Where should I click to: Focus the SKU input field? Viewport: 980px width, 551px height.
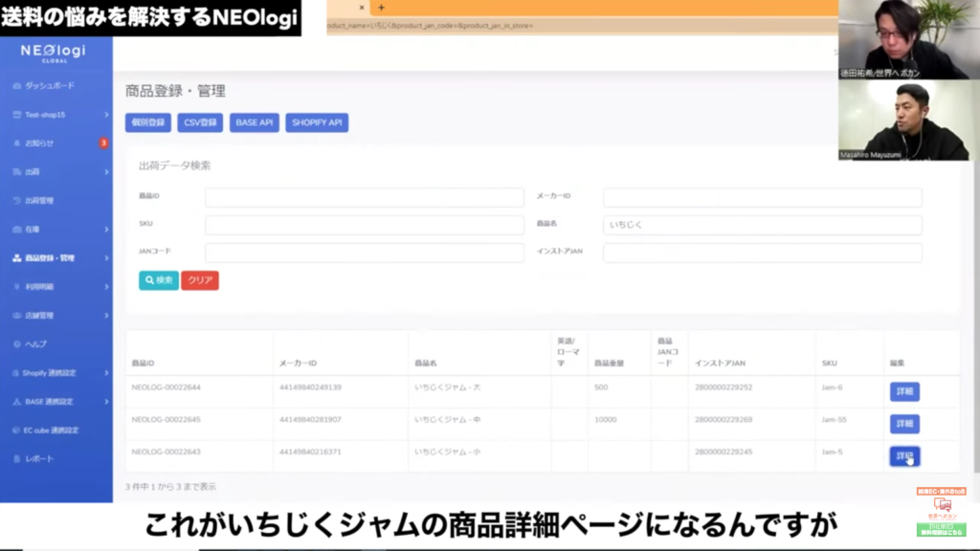pos(365,225)
